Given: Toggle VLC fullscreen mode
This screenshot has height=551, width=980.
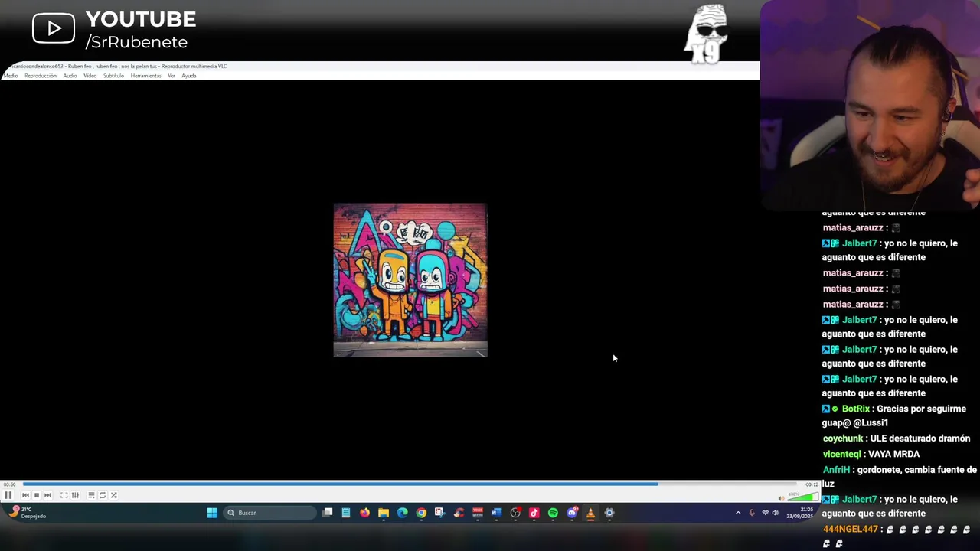Looking at the screenshot, I should pyautogui.click(x=64, y=495).
